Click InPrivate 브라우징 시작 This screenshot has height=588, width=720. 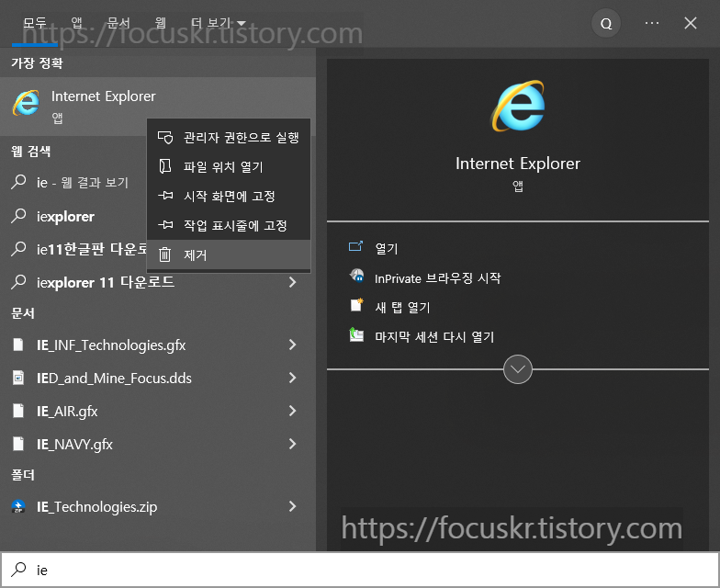(x=437, y=277)
